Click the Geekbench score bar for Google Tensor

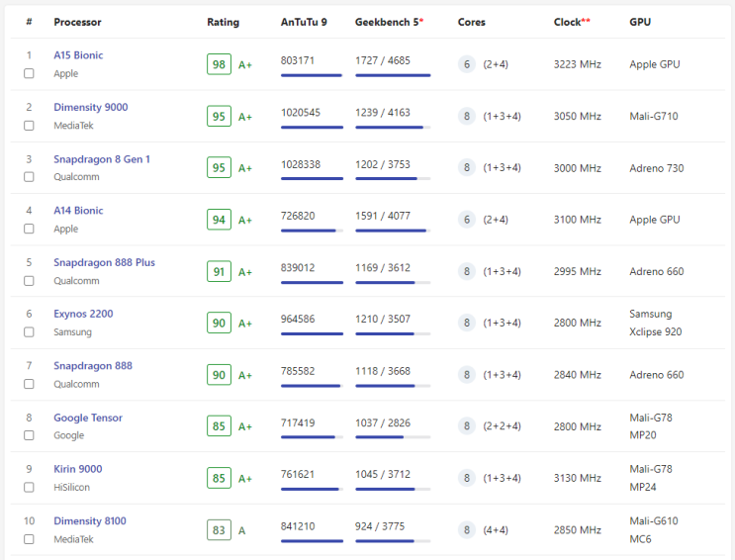(393, 437)
